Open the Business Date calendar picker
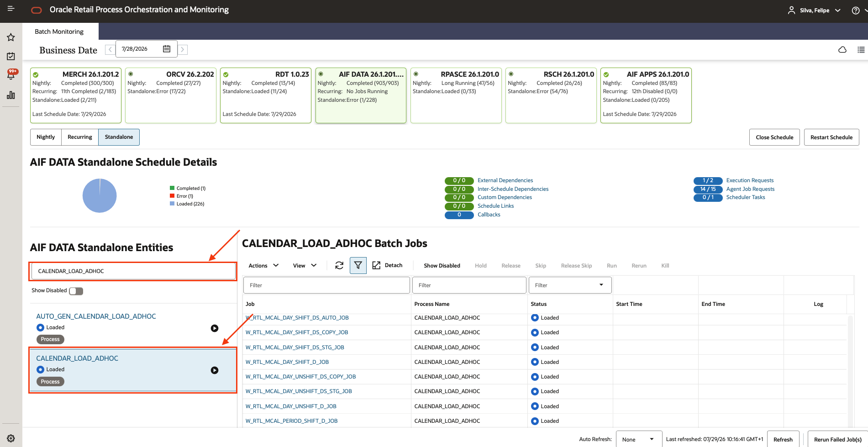 [167, 49]
